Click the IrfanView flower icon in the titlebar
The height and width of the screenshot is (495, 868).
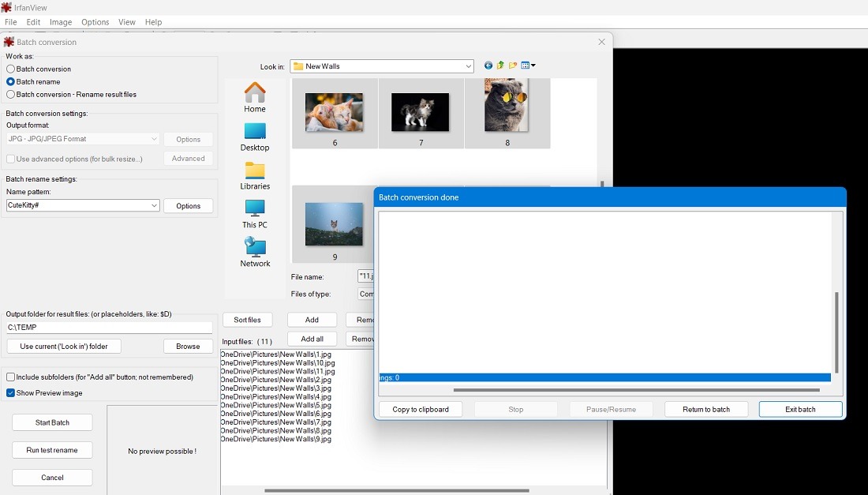(x=6, y=6)
